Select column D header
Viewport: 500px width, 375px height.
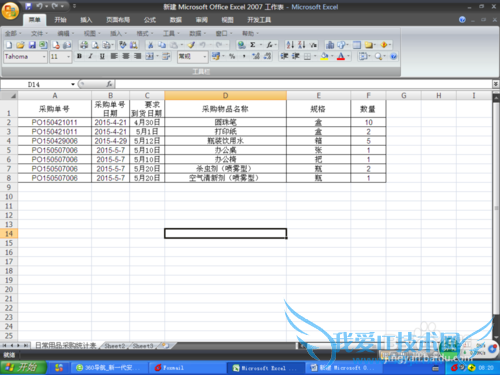pos(225,96)
